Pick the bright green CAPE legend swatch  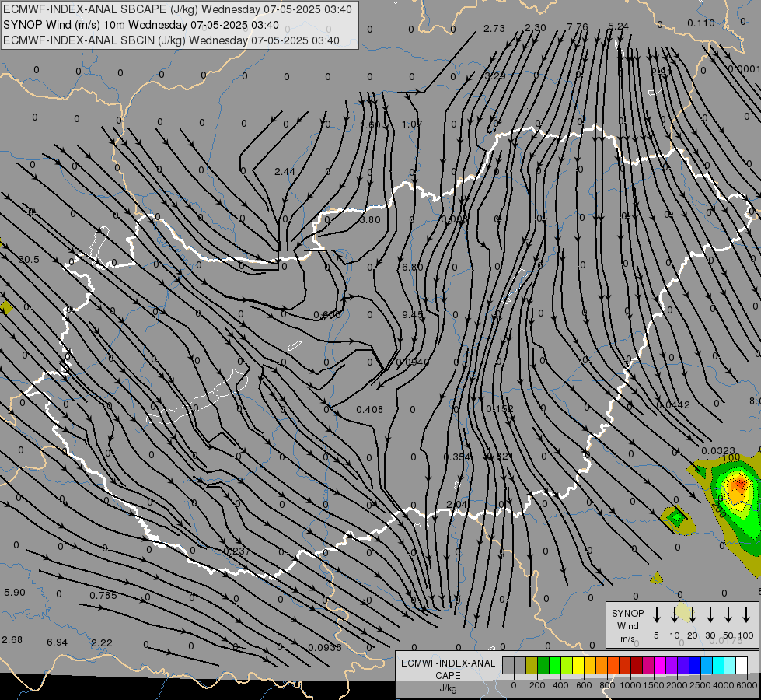(x=555, y=665)
